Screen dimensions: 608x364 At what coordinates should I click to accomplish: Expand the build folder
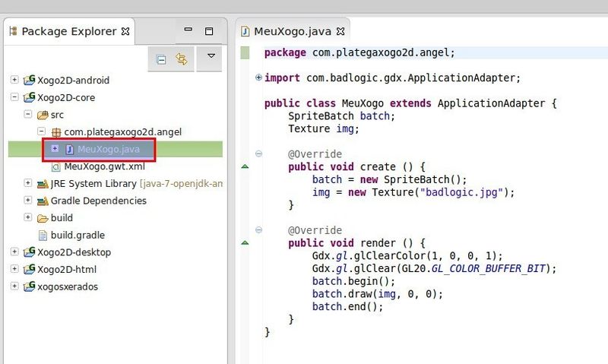(28, 217)
